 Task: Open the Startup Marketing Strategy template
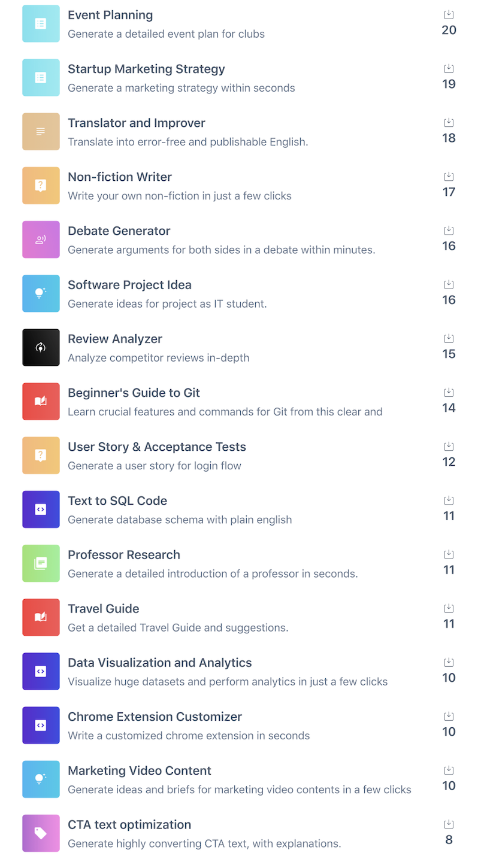146,69
